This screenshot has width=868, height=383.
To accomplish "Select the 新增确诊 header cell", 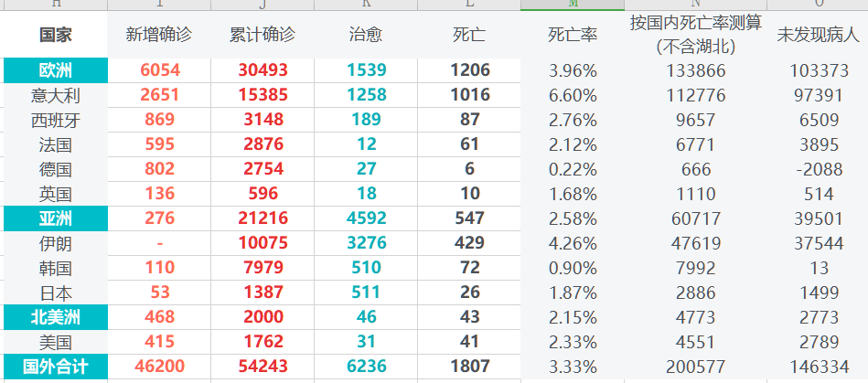I will pos(159,35).
